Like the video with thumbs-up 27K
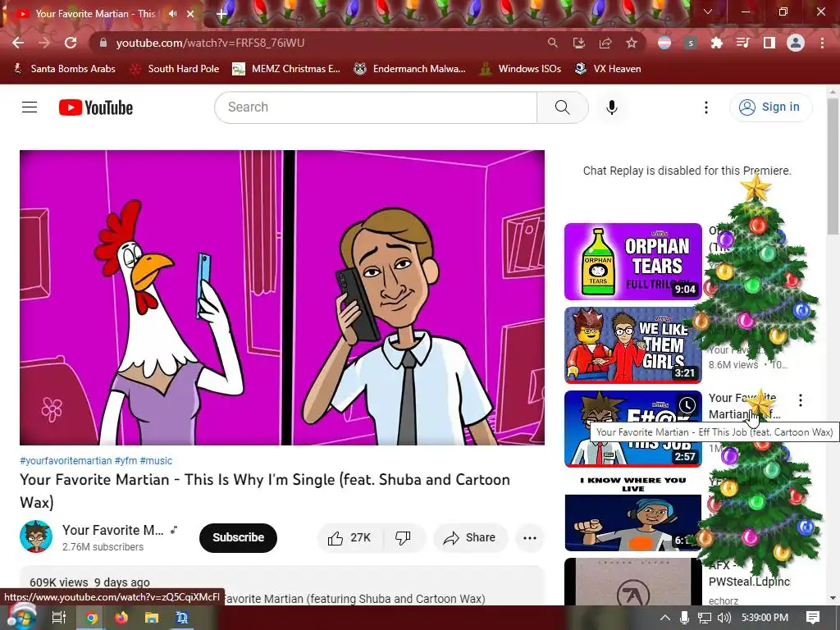The height and width of the screenshot is (630, 840). [349, 538]
